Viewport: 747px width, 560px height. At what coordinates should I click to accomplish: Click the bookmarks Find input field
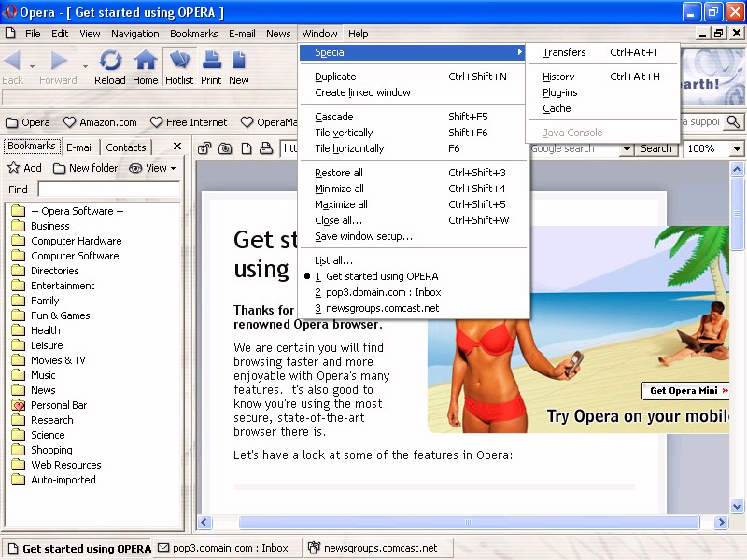pyautogui.click(x=108, y=189)
